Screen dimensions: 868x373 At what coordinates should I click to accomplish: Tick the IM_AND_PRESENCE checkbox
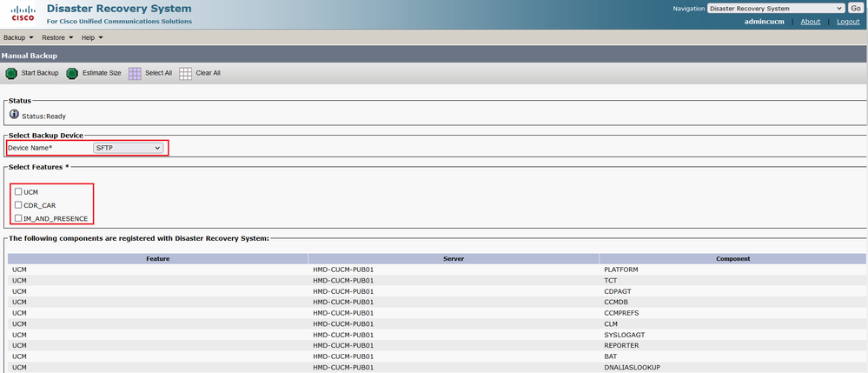click(x=18, y=218)
